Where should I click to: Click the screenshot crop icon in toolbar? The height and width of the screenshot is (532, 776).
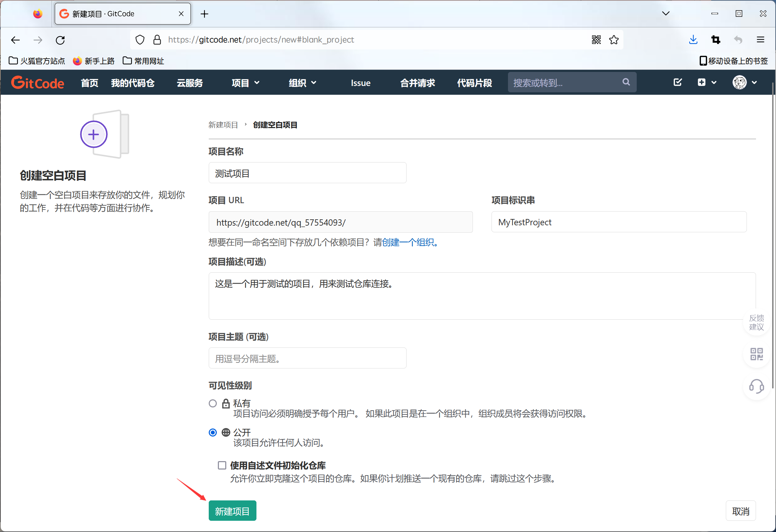(x=716, y=40)
